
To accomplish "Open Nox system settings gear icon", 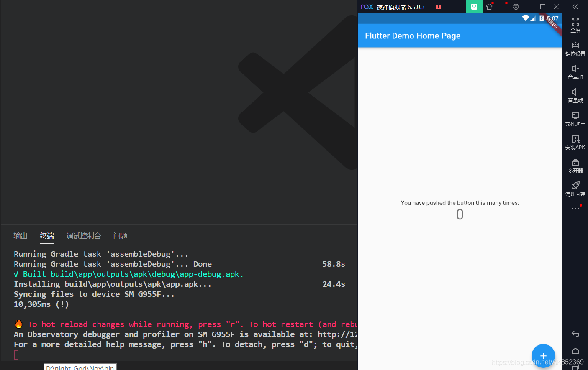I will (516, 7).
